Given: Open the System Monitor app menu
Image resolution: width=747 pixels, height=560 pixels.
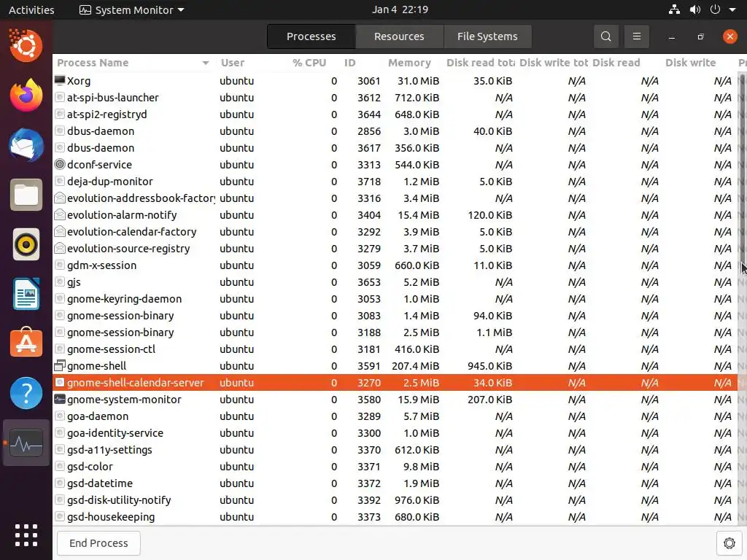Looking at the screenshot, I should tap(132, 9).
